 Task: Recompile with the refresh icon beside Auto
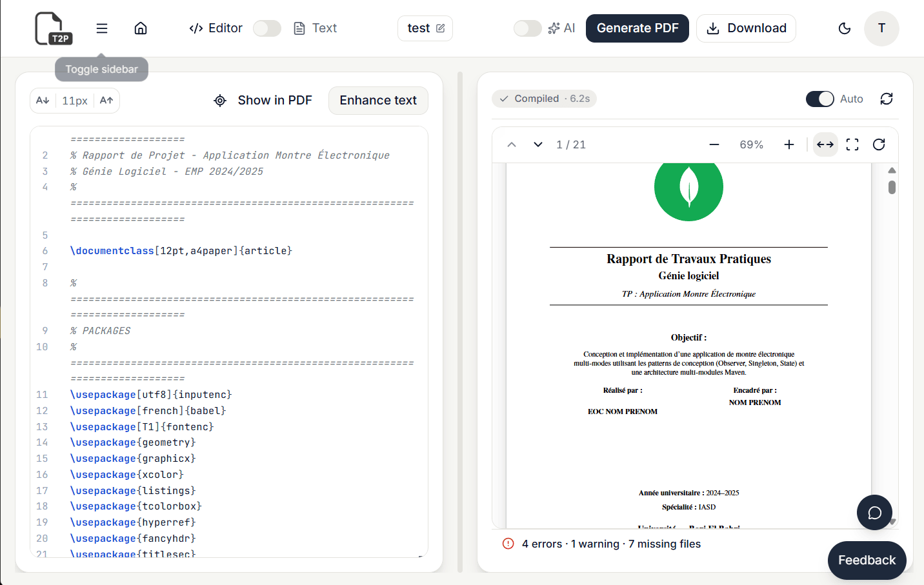[x=887, y=99]
